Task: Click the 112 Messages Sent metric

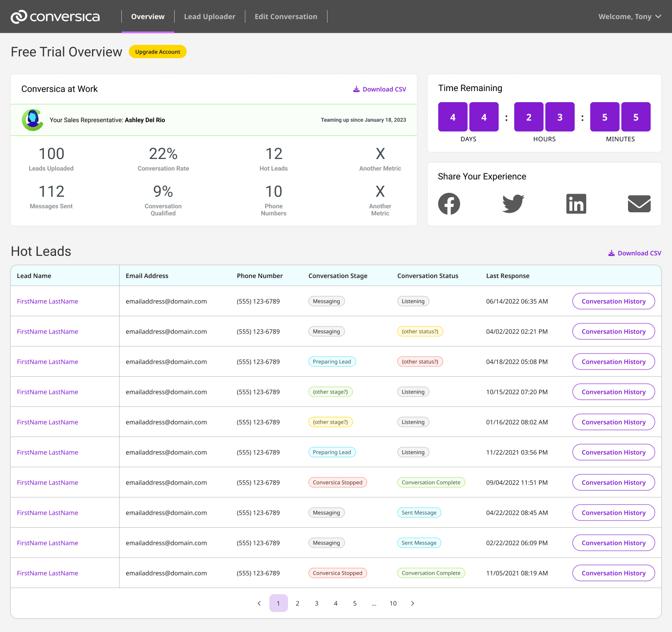Action: [x=51, y=196]
